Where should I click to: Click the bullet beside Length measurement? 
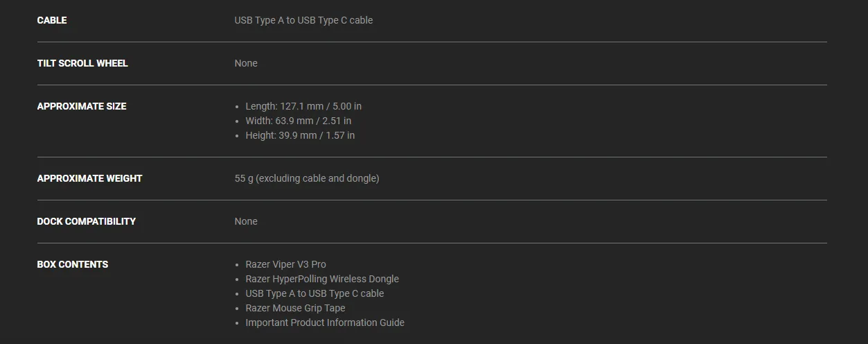click(x=238, y=107)
